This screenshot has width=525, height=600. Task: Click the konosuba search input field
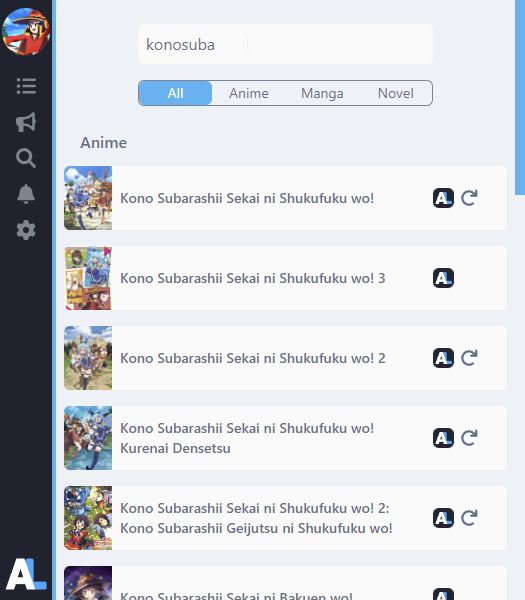pyautogui.click(x=285, y=44)
